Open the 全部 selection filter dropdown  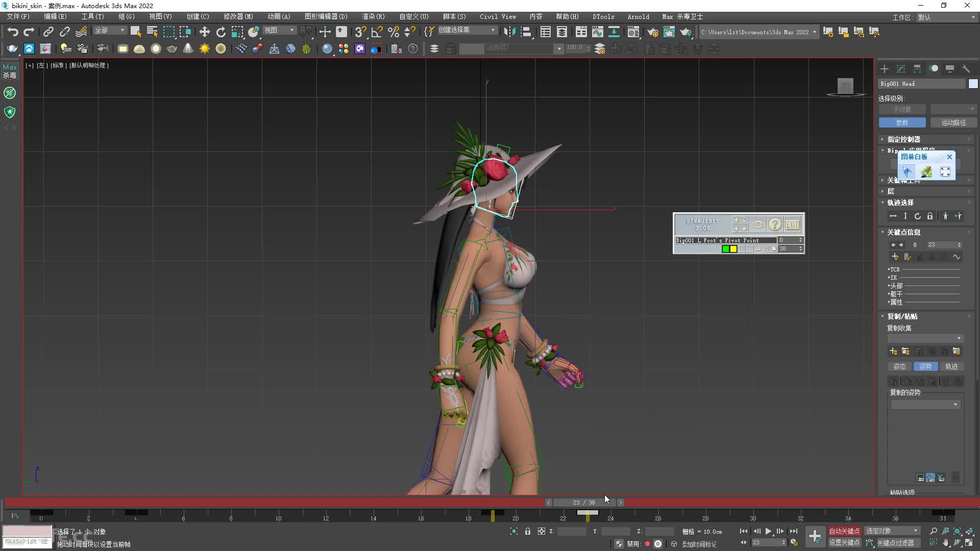[110, 31]
